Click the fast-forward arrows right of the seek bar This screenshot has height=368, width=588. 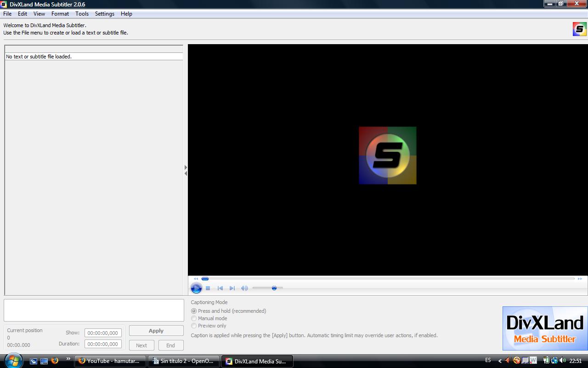point(580,279)
